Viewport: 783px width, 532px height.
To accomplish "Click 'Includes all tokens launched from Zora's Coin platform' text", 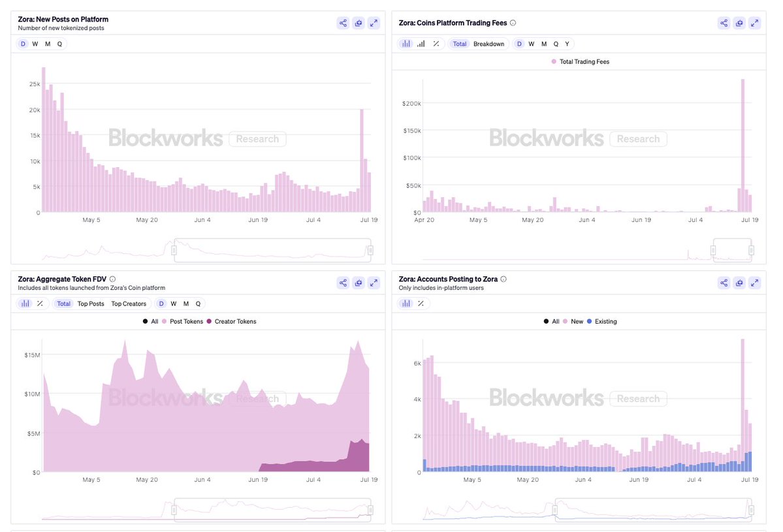I will click(91, 288).
